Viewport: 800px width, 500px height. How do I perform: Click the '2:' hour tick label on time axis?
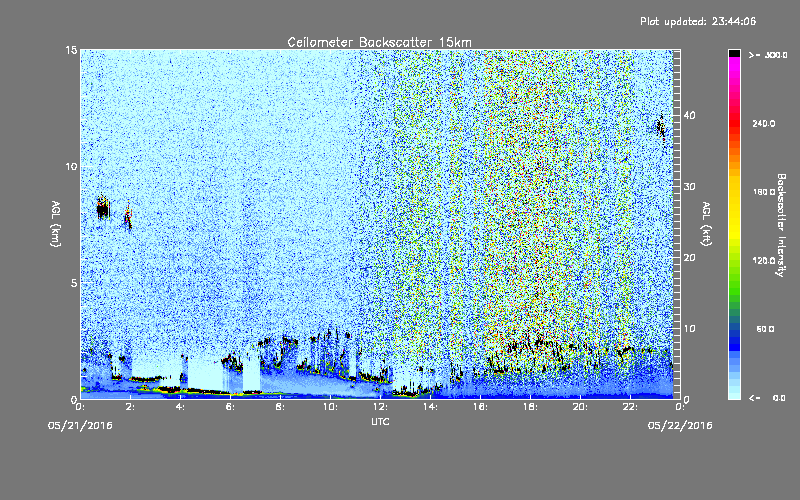point(130,407)
